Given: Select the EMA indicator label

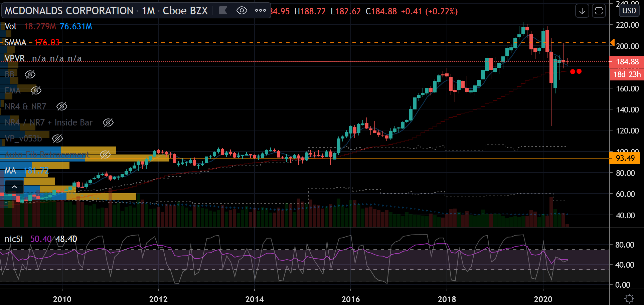Looking at the screenshot, I should click(13, 90).
